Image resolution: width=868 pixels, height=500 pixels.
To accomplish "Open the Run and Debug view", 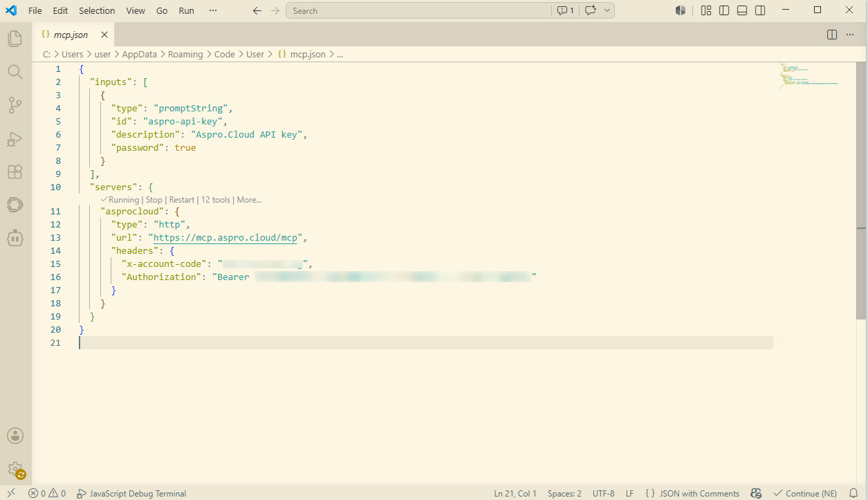I will click(x=15, y=138).
